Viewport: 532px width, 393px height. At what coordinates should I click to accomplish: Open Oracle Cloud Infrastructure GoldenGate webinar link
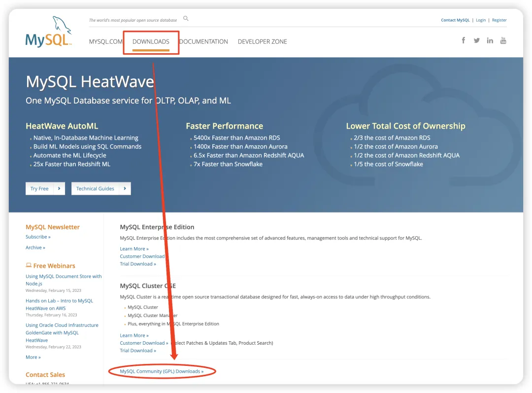click(x=62, y=332)
